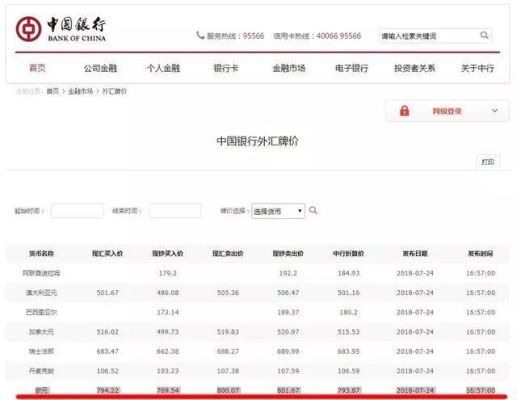517x400 pixels.
Task: Open the 个人金融 menu item
Action: point(163,68)
